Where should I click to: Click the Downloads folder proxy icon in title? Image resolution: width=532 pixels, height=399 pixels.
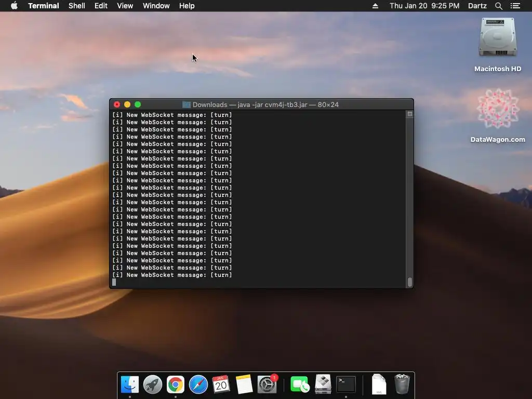pos(187,104)
